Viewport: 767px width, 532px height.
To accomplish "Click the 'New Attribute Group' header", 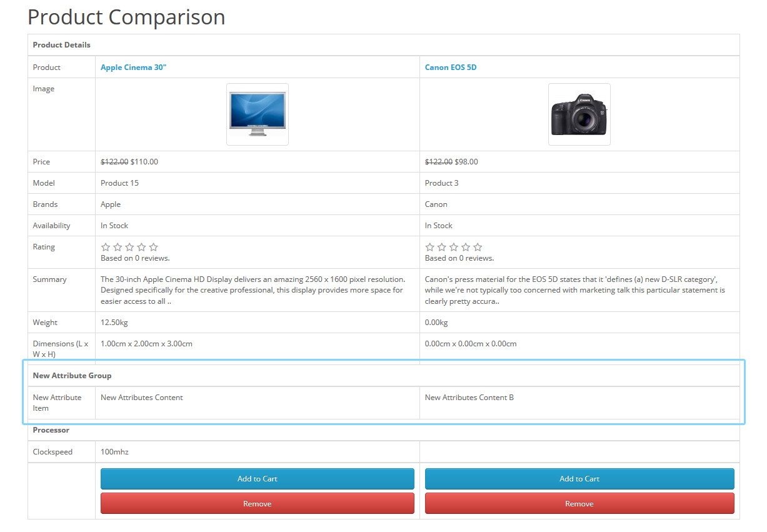I will 73,376.
